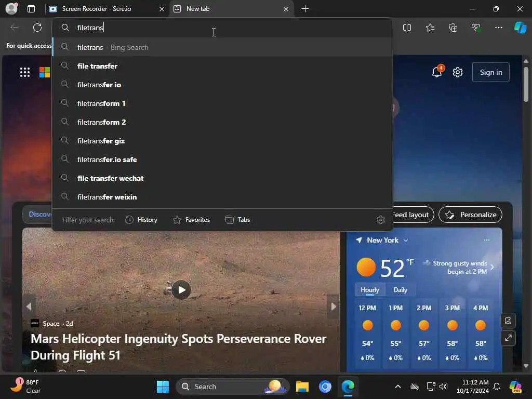Play the Mars Helicopter video

(x=181, y=290)
